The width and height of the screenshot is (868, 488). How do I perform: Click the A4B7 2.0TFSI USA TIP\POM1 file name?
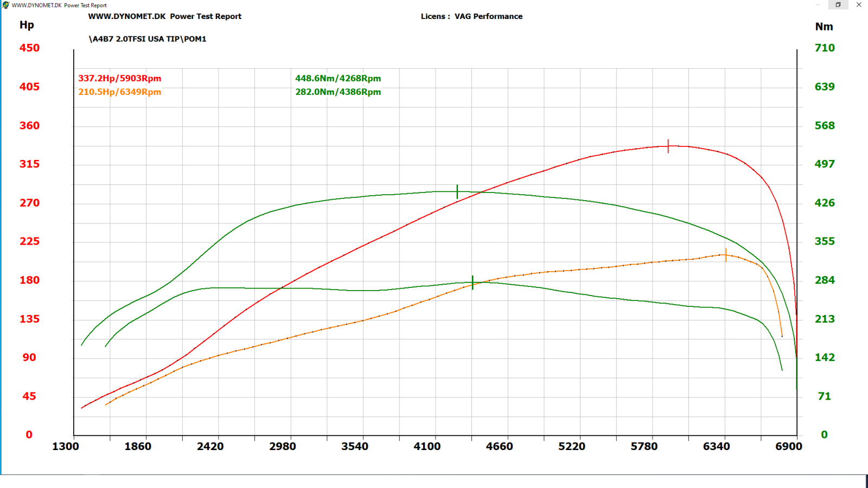point(148,39)
